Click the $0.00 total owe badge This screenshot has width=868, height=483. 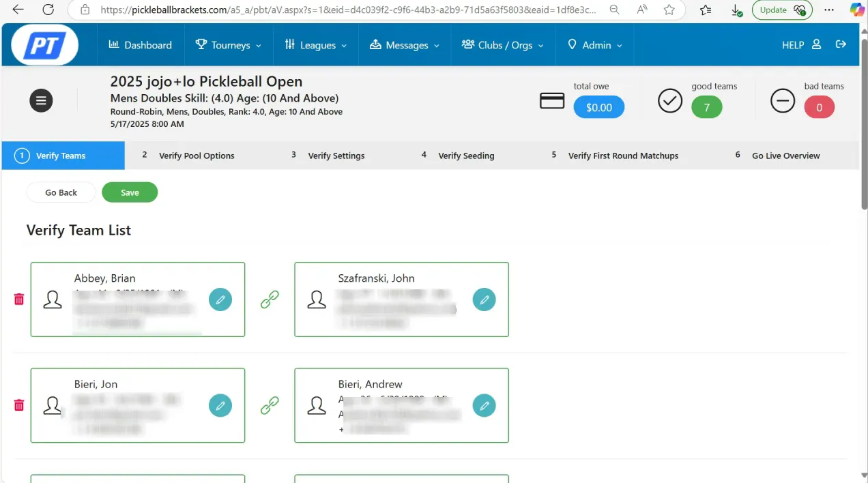point(599,107)
